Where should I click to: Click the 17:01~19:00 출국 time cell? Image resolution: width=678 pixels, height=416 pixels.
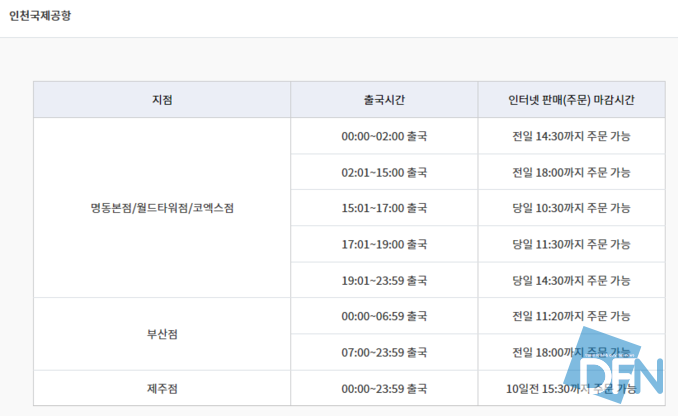pyautogui.click(x=384, y=244)
